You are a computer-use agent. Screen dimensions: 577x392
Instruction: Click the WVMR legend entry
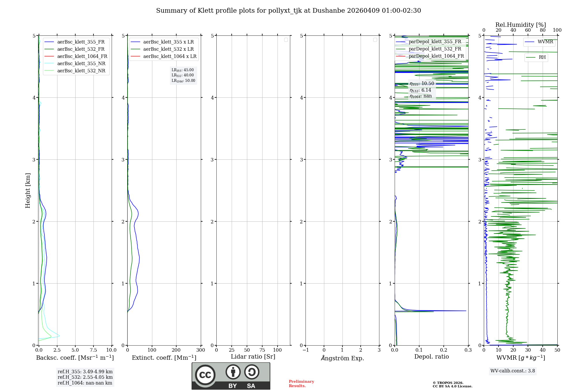pos(545,42)
